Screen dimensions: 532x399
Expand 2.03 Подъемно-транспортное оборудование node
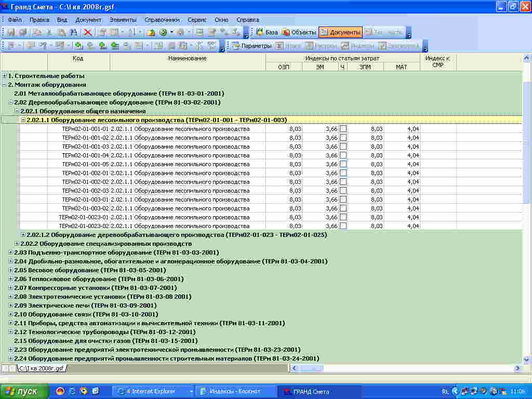[11, 252]
